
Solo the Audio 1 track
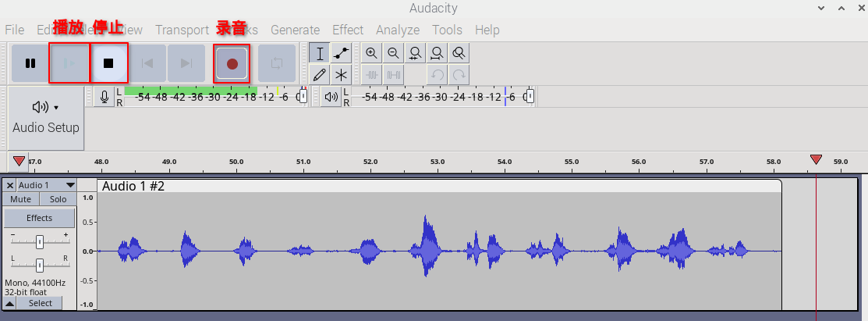[58, 199]
